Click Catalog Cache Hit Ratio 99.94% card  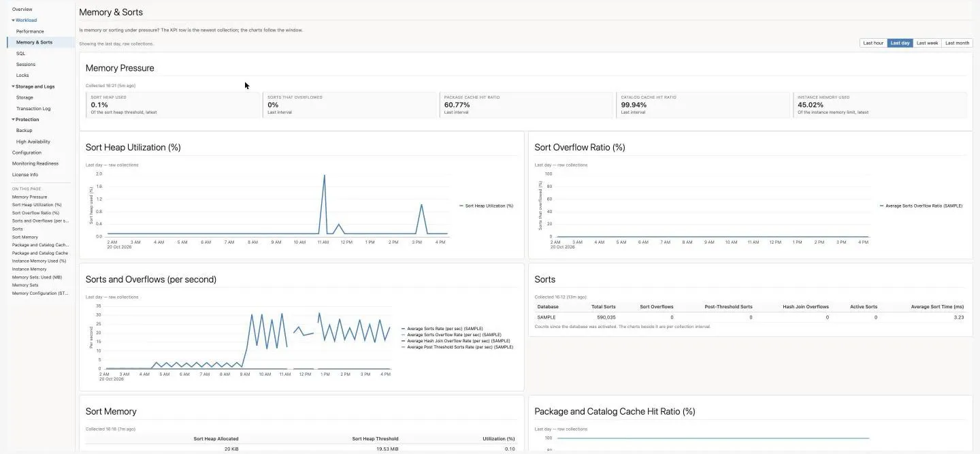(704, 105)
